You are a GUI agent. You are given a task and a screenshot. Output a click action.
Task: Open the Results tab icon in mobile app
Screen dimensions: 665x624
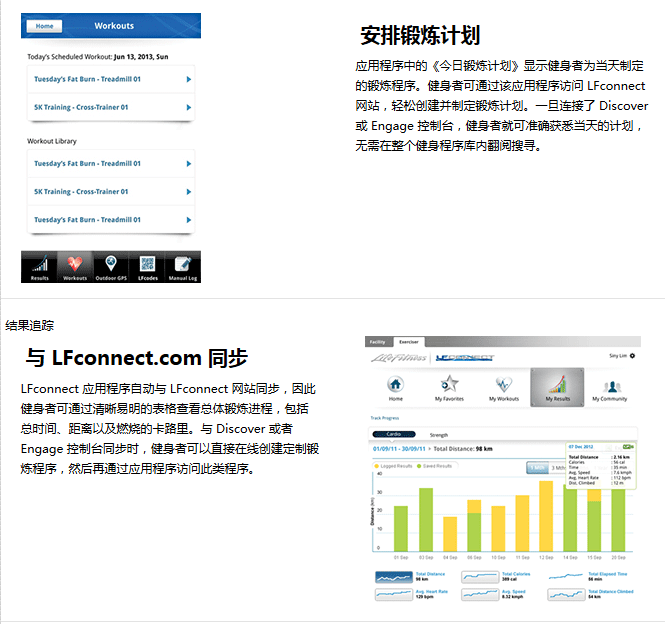pos(39,266)
